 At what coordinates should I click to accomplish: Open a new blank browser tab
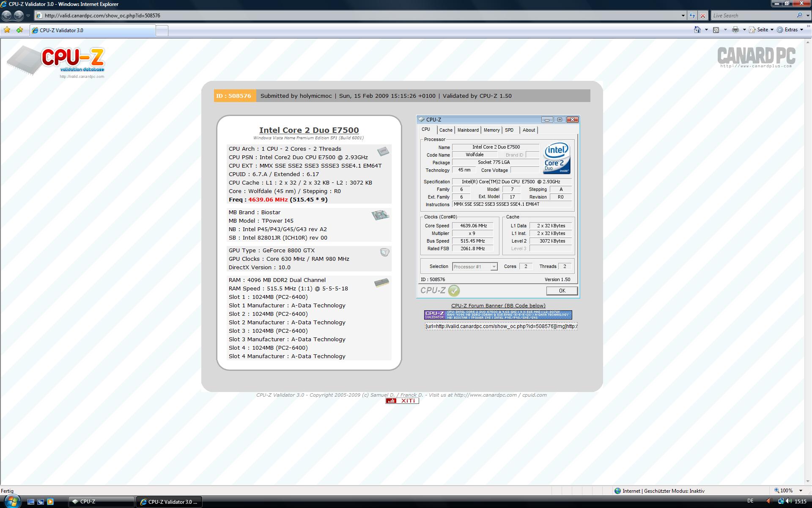coord(162,30)
